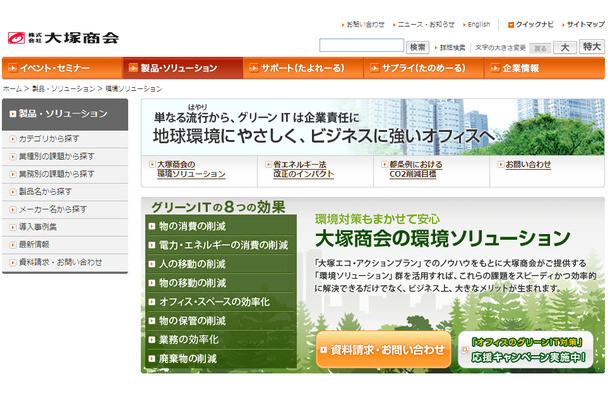
Task: Open 詳細検索 advanced search
Action: coord(452,48)
